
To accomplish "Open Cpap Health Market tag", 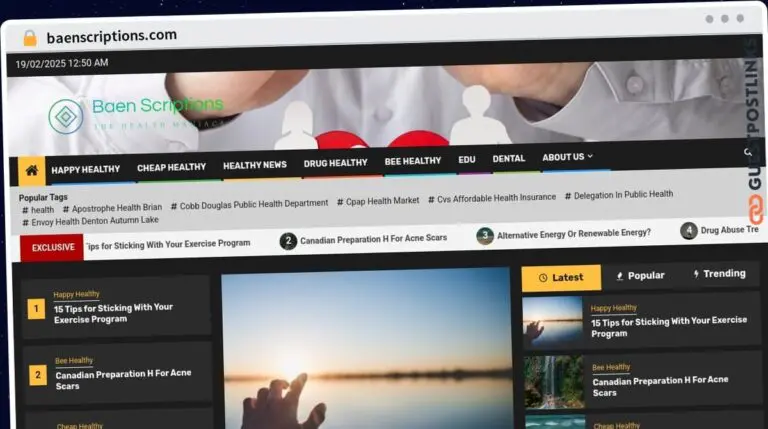I will click(378, 201).
